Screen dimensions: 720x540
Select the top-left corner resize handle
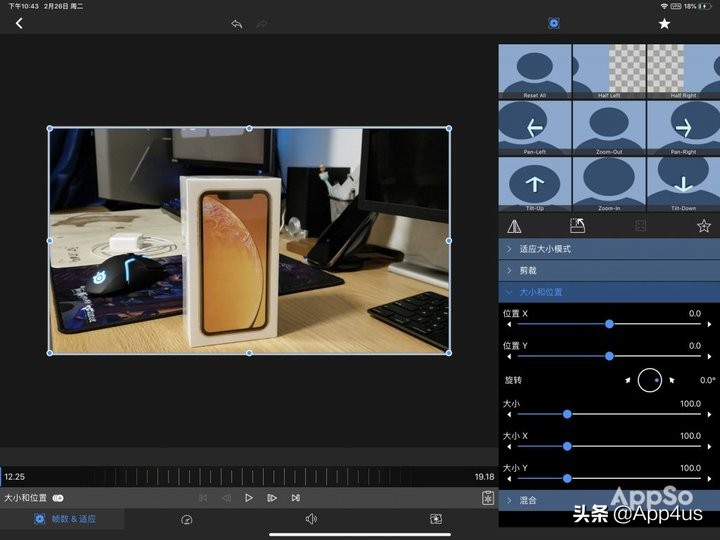click(50, 129)
